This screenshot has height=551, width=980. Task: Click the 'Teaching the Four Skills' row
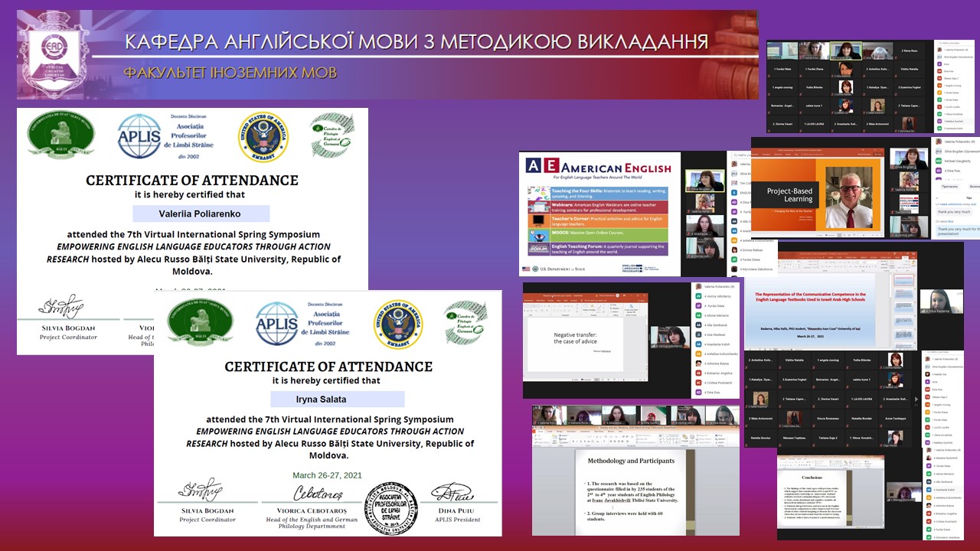pos(597,193)
